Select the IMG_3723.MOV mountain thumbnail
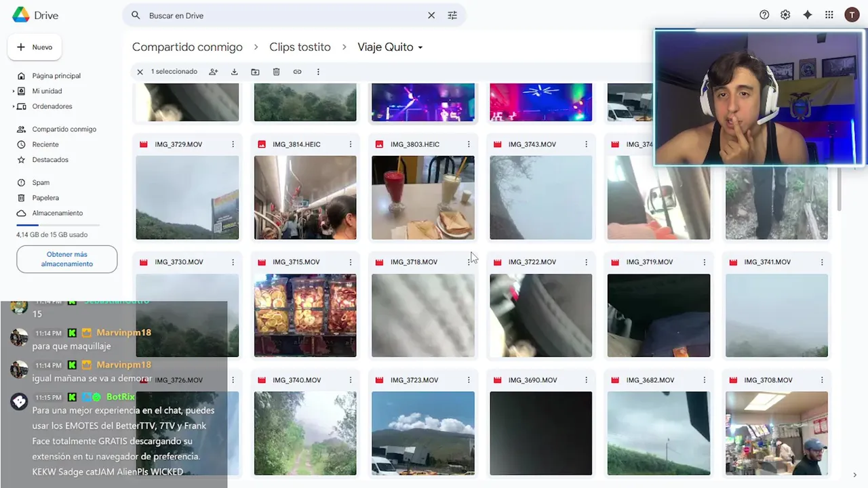Screen dimensions: 868x488 pyautogui.click(x=423, y=433)
